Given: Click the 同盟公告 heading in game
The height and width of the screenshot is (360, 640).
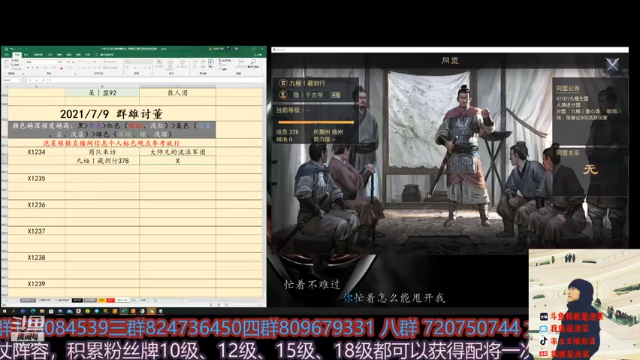Looking at the screenshot, I should pos(568,89).
